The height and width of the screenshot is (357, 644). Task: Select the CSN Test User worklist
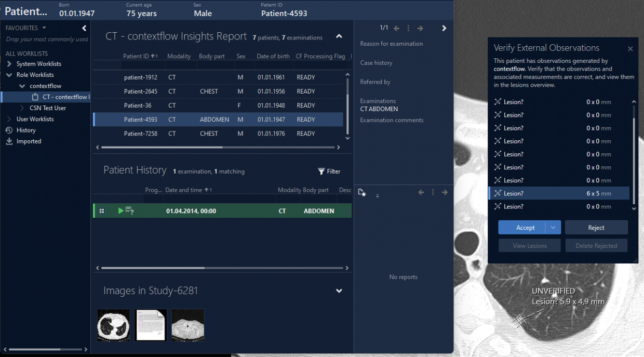48,108
